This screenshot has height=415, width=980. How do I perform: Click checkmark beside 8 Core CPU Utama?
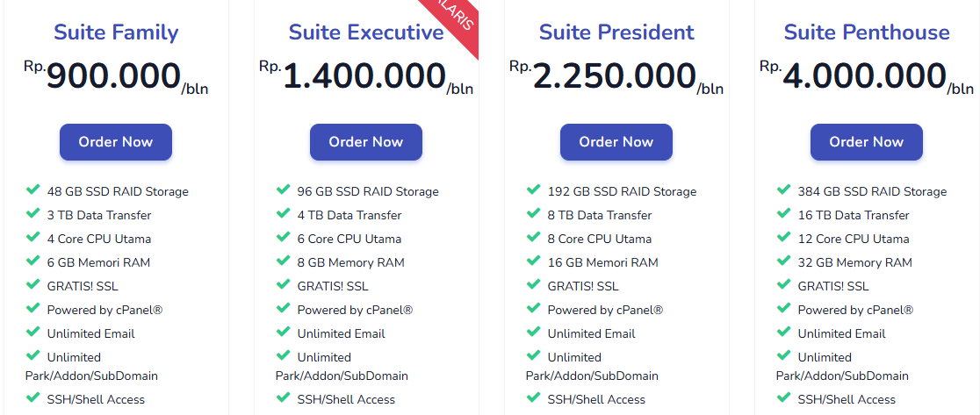[x=534, y=237]
